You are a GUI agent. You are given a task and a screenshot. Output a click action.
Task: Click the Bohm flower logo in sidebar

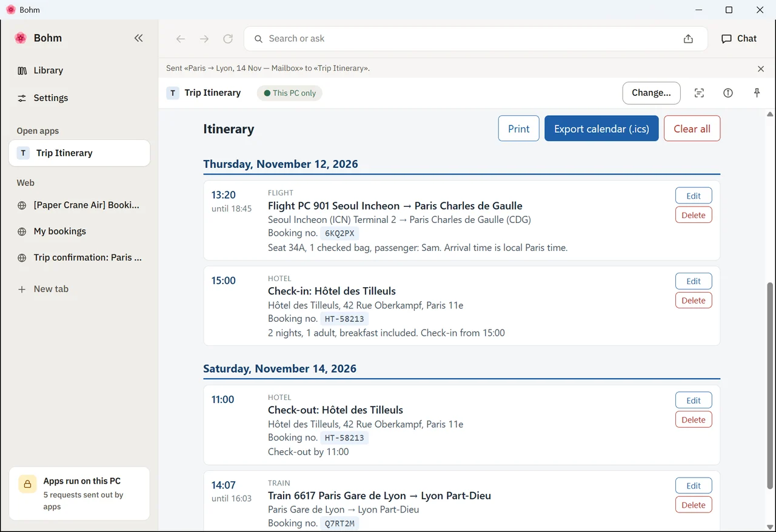(x=21, y=38)
